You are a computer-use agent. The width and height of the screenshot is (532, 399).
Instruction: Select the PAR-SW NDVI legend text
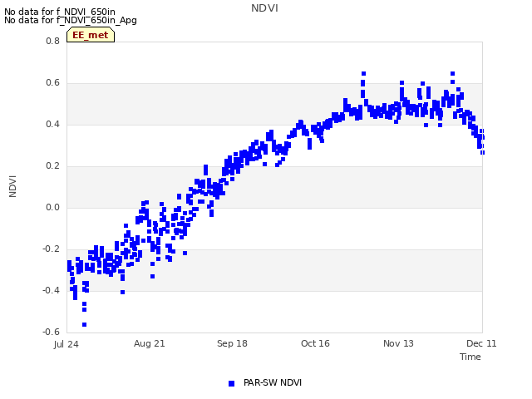273,382
